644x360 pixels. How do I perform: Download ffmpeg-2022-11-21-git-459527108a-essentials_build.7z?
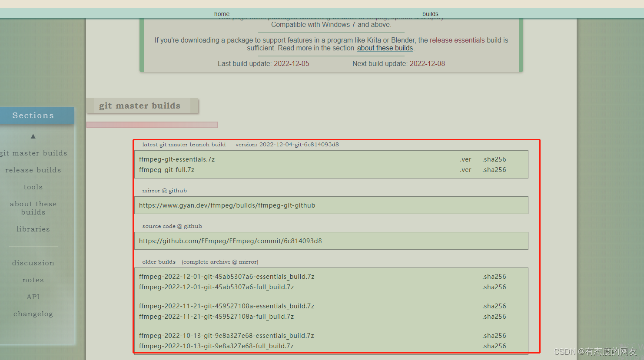pyautogui.click(x=226, y=306)
